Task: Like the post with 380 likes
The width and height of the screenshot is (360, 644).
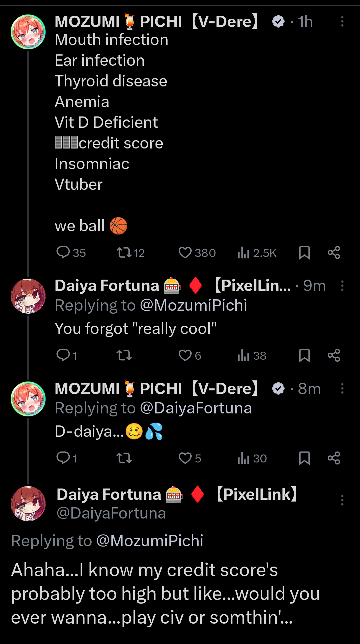Action: (x=185, y=253)
